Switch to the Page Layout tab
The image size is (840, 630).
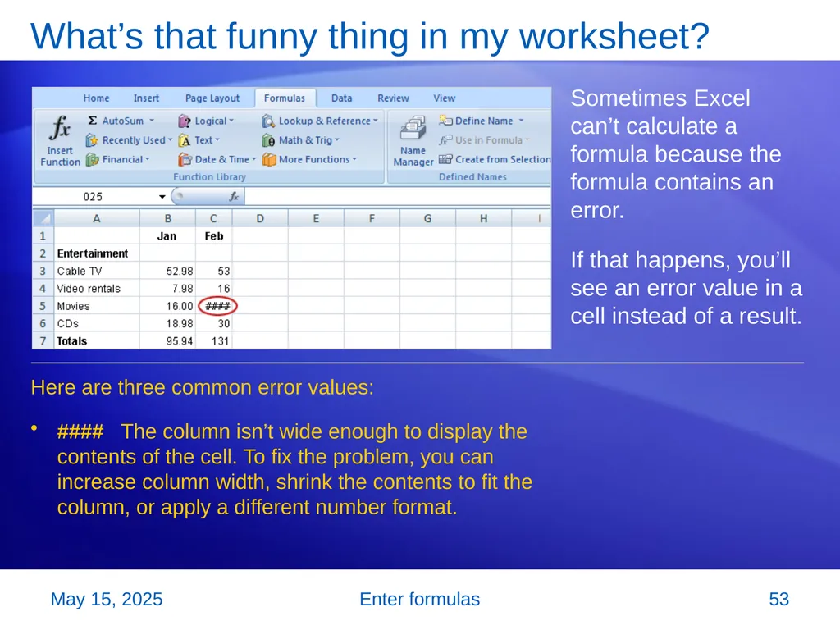212,98
